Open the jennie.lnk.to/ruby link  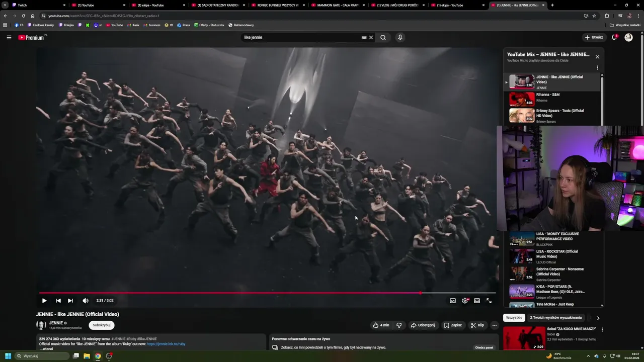[166, 344]
